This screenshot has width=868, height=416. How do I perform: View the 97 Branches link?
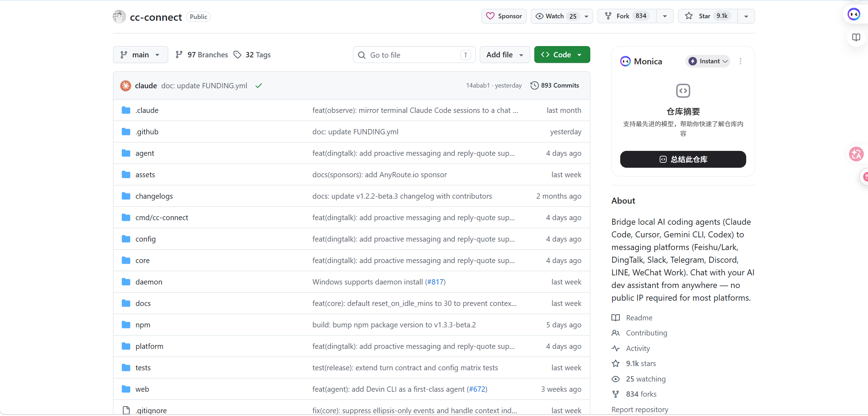(202, 55)
